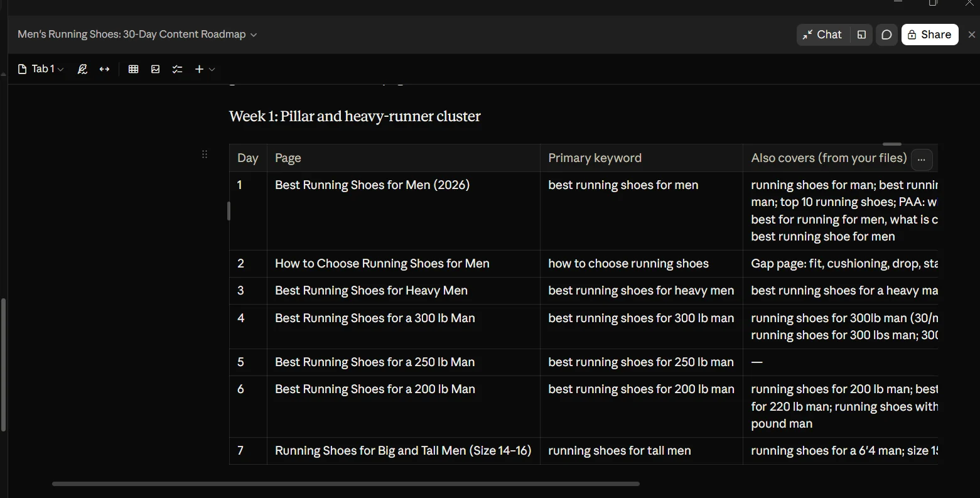
Task: Close the document panel with the X beside Share
Action: (x=972, y=35)
